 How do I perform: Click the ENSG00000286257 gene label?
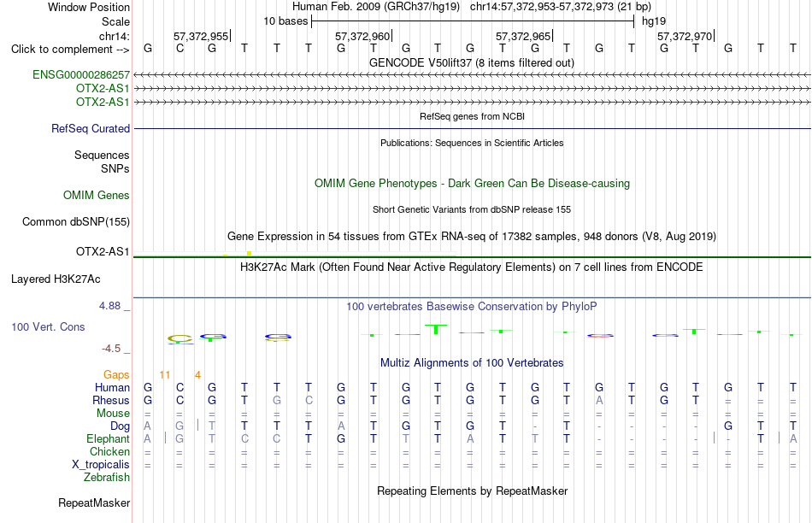81,74
